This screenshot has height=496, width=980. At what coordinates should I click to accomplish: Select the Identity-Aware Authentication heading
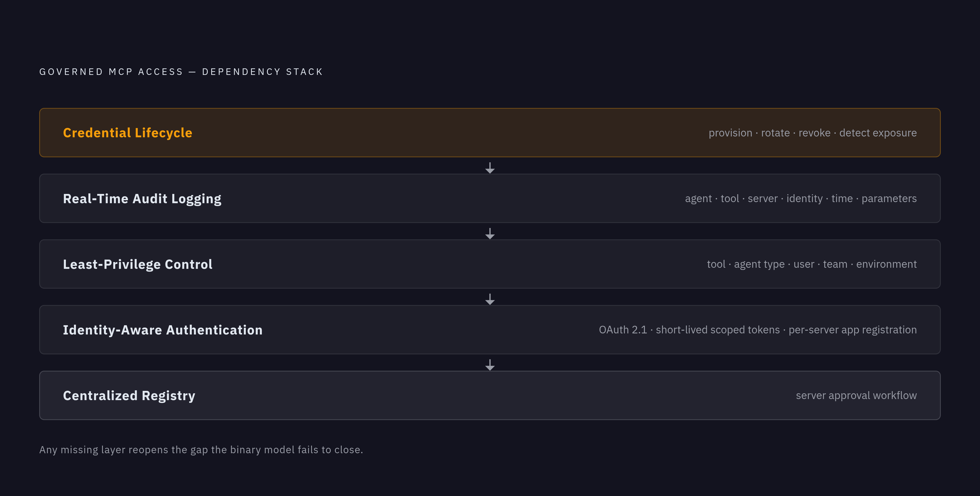(163, 330)
